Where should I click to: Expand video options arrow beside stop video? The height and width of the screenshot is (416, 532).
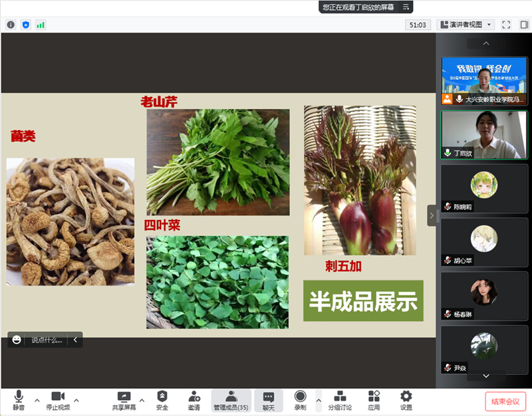pyautogui.click(x=76, y=401)
